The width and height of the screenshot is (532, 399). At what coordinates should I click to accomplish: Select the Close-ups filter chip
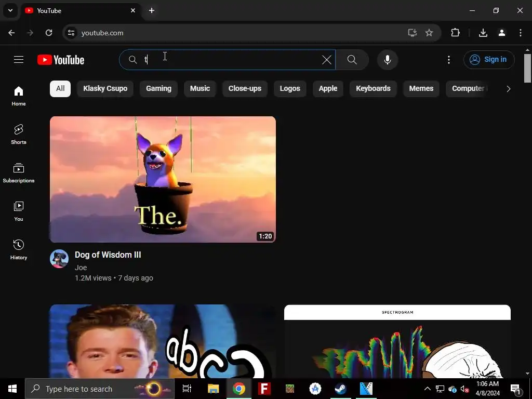click(x=245, y=88)
